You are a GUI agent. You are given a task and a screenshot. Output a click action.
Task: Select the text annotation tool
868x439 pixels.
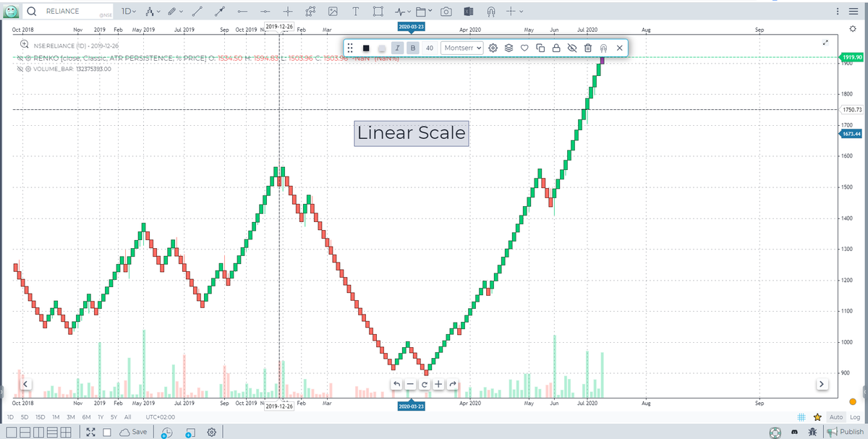[355, 12]
